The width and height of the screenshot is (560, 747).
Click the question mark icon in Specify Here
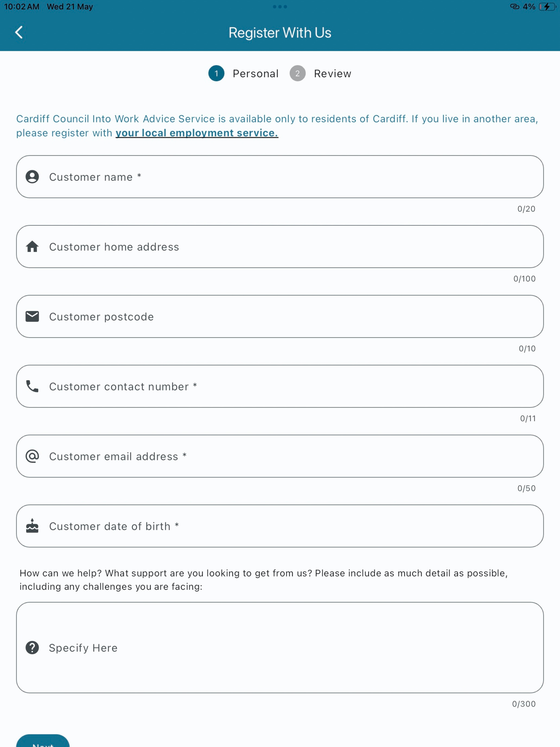click(x=32, y=647)
